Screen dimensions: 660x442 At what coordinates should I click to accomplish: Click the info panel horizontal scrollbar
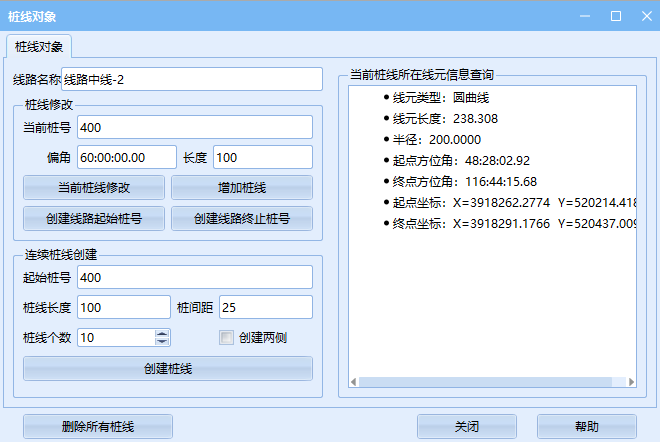pos(490,381)
